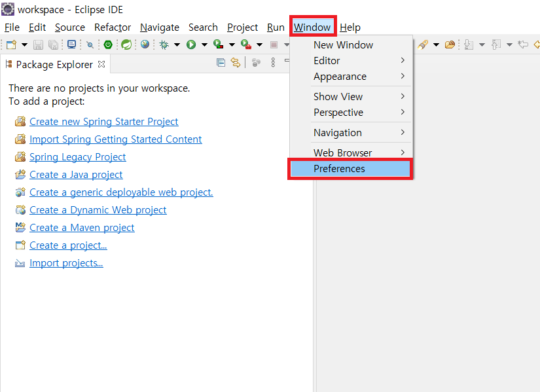The image size is (540, 392).
Task: Open the Project menu
Action: tap(242, 27)
